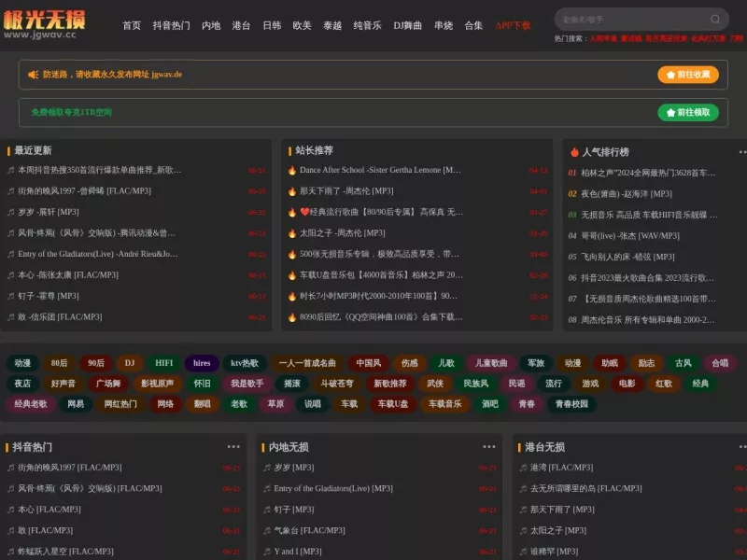Select the 新歌推荐 tag
This screenshot has height=560, width=747.
pos(389,384)
